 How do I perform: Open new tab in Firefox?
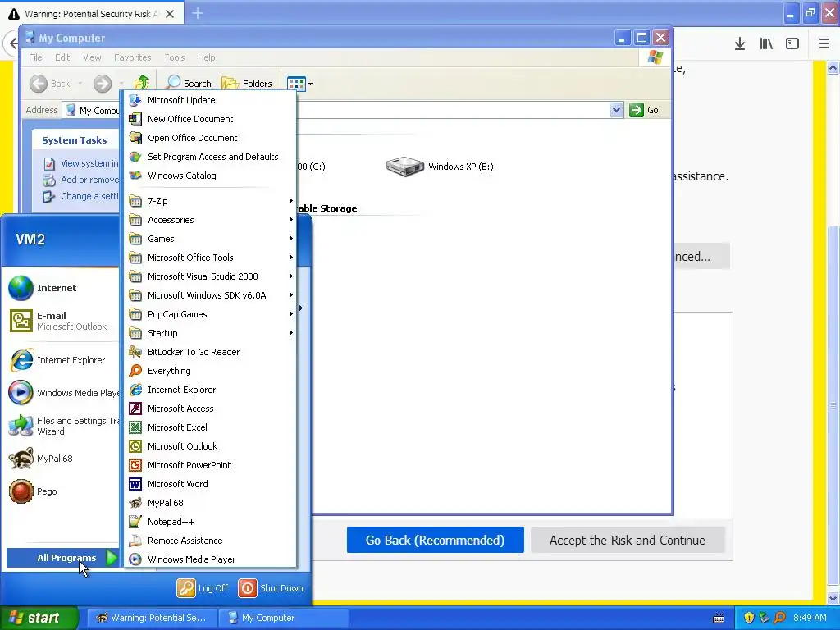coord(198,13)
